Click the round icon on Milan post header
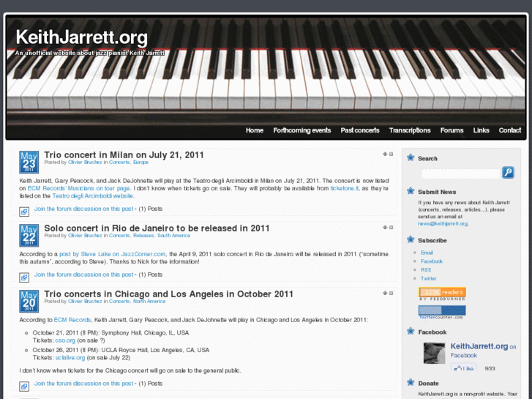The height and width of the screenshot is (399, 532). (385, 154)
